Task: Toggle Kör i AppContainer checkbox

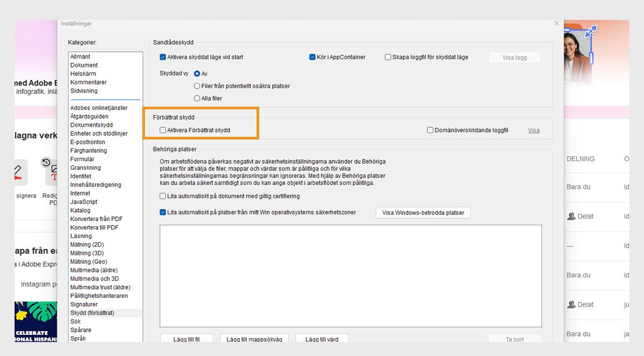Action: coord(312,57)
